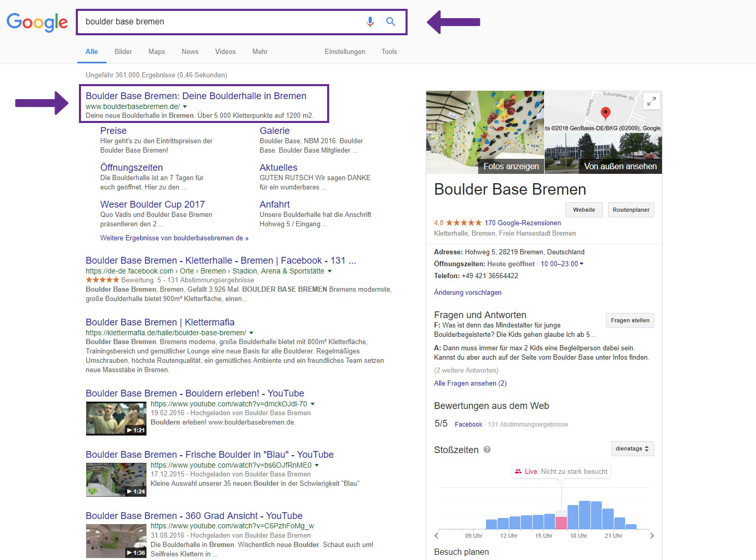
Task: Open the Facebook Kletterhalle result
Action: point(221,261)
